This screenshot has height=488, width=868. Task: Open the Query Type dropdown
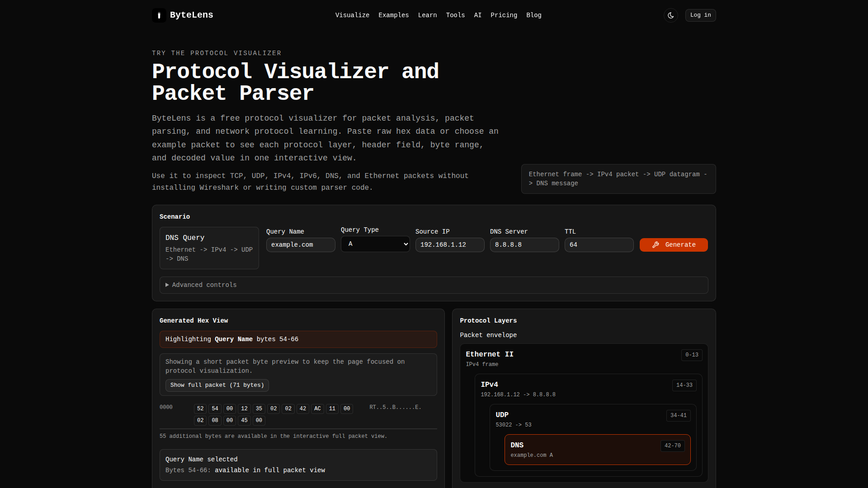[x=375, y=244]
